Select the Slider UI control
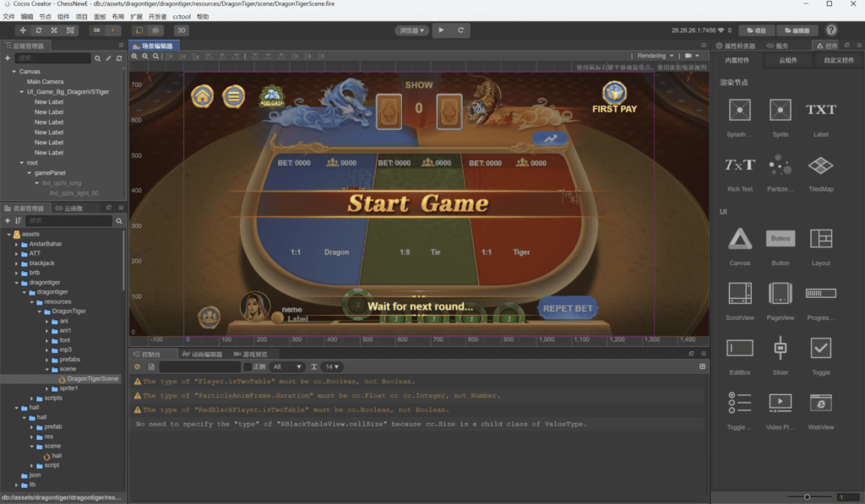Screen dimensions: 865x504 tap(781, 348)
